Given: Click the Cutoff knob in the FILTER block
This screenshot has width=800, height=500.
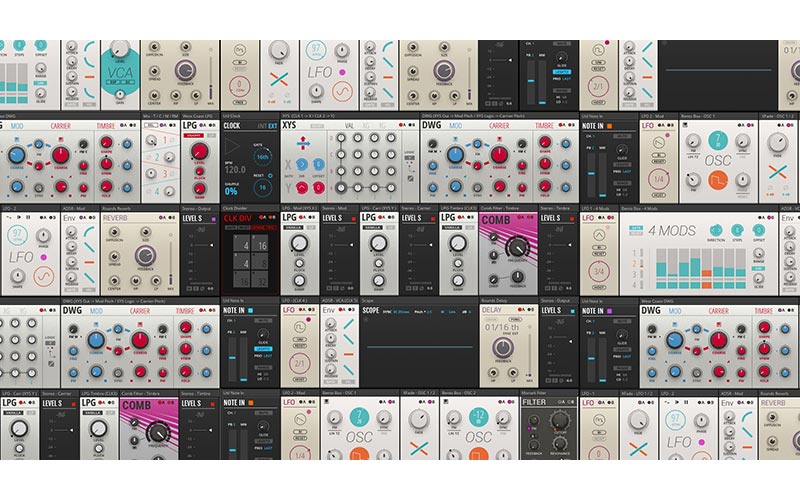Looking at the screenshot, I should 560,421.
